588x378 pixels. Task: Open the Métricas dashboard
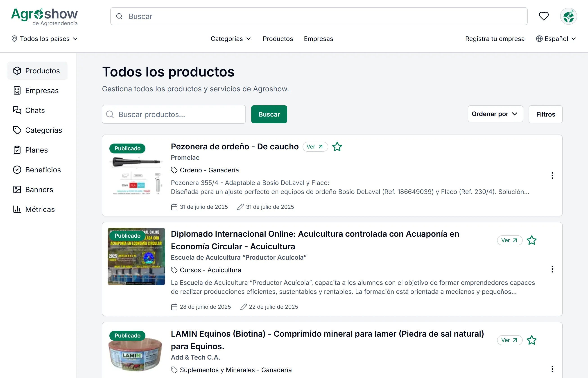[x=40, y=209]
